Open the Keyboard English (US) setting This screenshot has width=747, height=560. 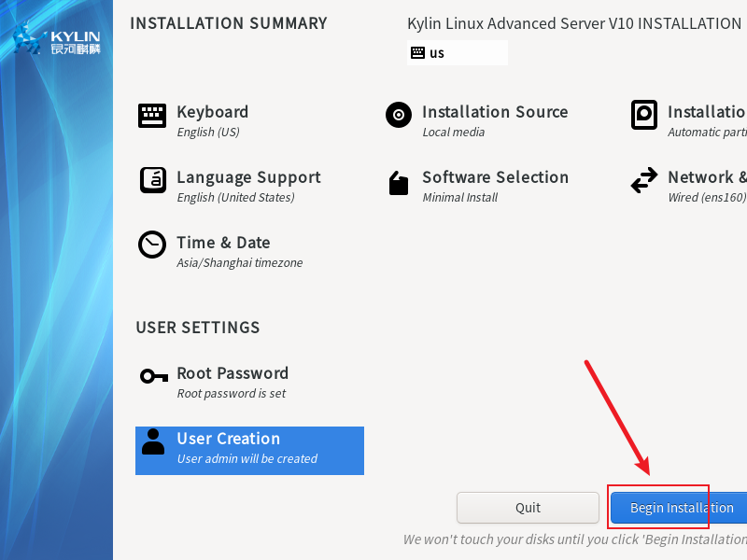(x=208, y=133)
